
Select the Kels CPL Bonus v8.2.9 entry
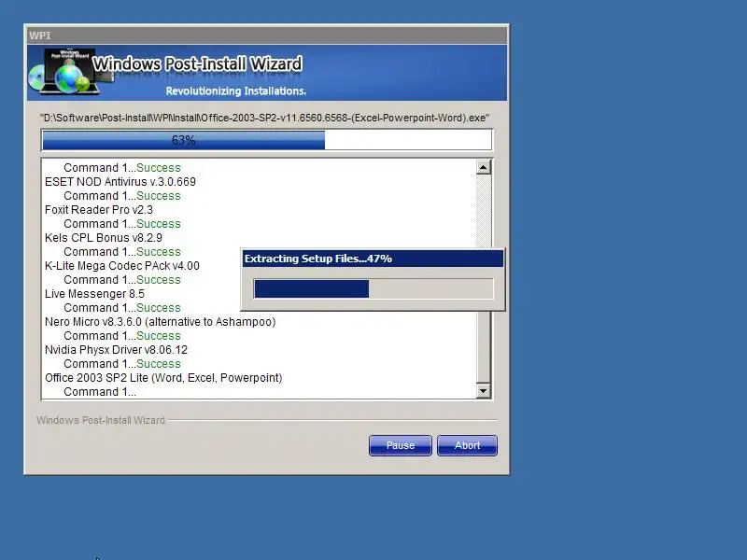tap(104, 238)
